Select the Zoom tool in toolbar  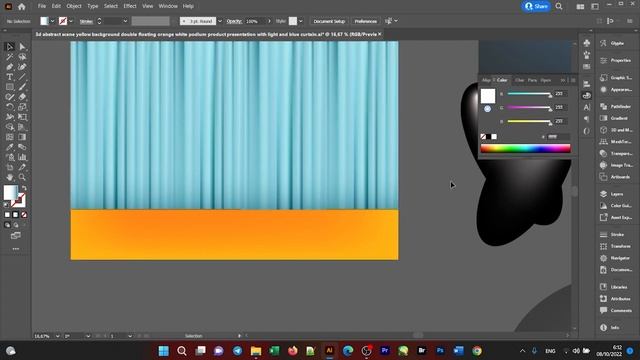point(22,177)
